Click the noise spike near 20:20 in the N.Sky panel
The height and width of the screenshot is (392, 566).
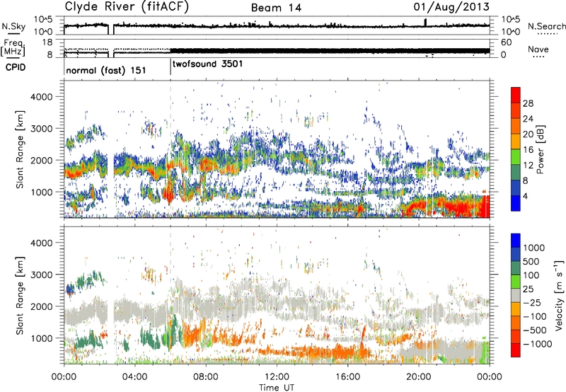[x=426, y=23]
